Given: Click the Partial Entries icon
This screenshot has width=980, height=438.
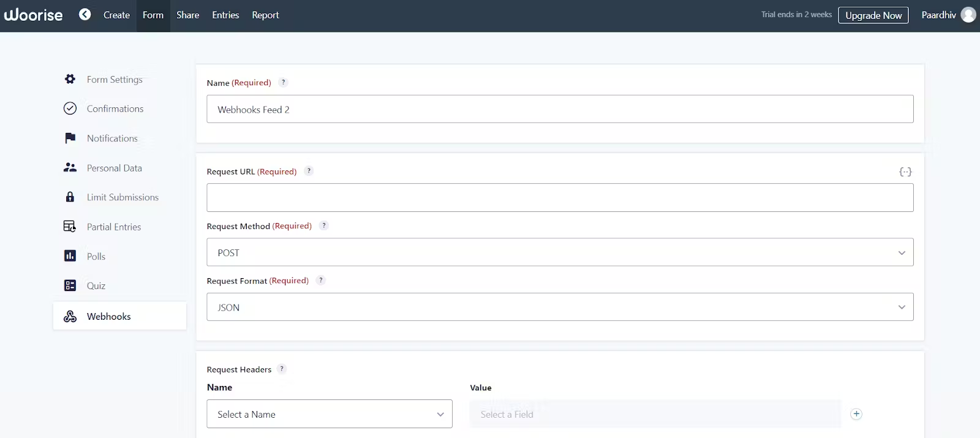Looking at the screenshot, I should (x=70, y=227).
